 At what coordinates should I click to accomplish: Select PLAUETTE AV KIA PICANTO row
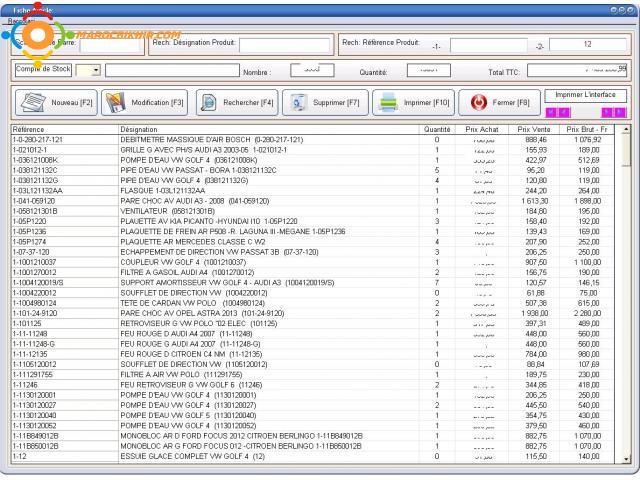pos(312,221)
